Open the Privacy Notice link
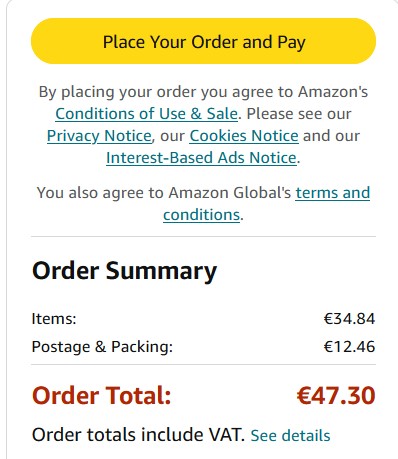This screenshot has height=459, width=398. tap(99, 136)
